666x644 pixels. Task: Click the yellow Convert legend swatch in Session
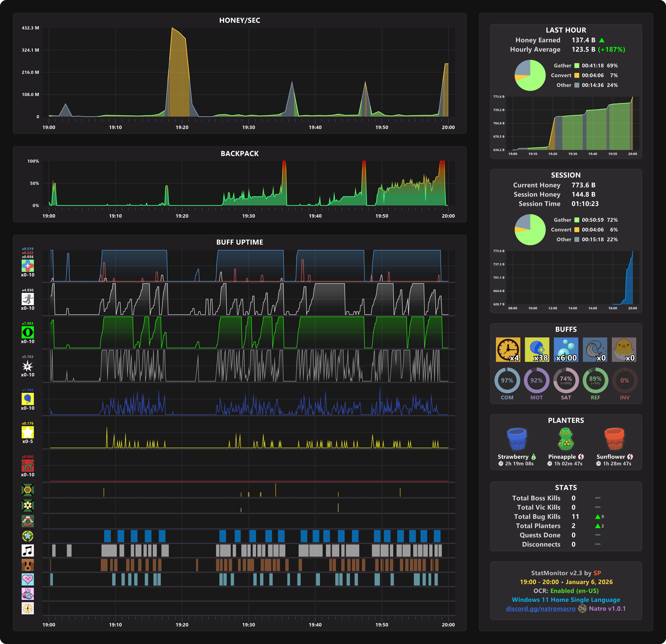tap(577, 230)
